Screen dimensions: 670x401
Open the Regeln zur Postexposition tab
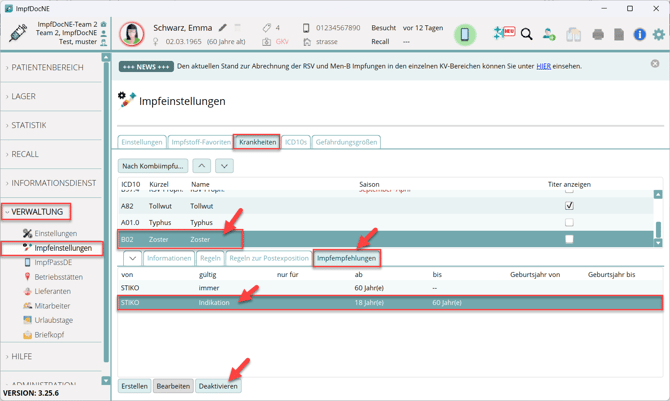point(269,258)
